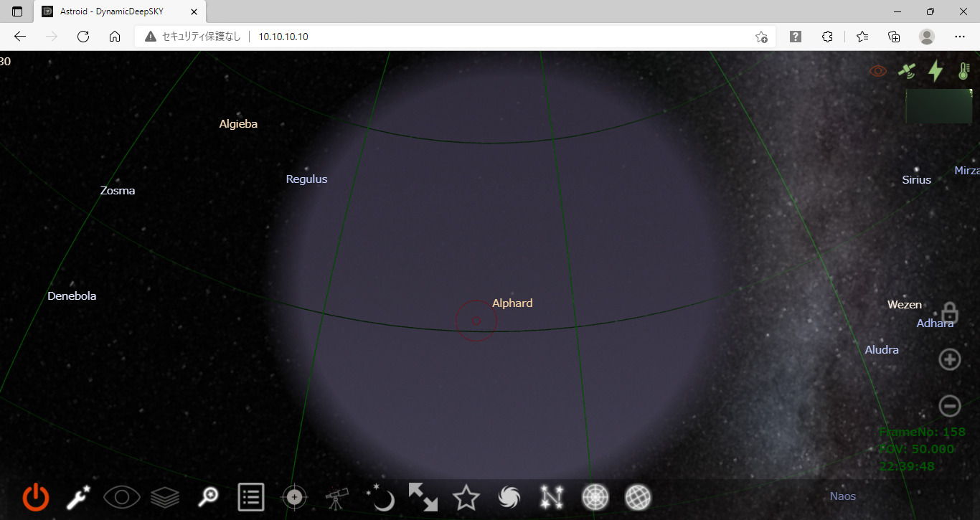The width and height of the screenshot is (980, 520).
Task: Select the star label Alphard
Action: (512, 303)
